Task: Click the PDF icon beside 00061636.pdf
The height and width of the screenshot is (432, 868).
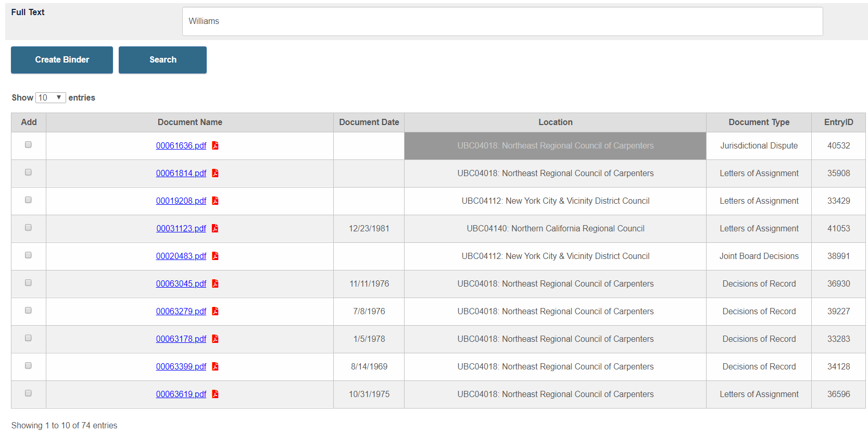Action: 215,145
